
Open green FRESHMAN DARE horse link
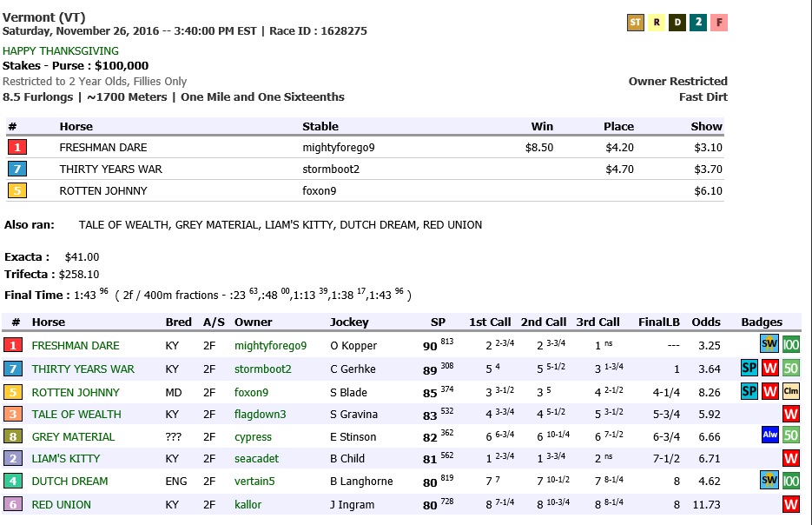(76, 346)
